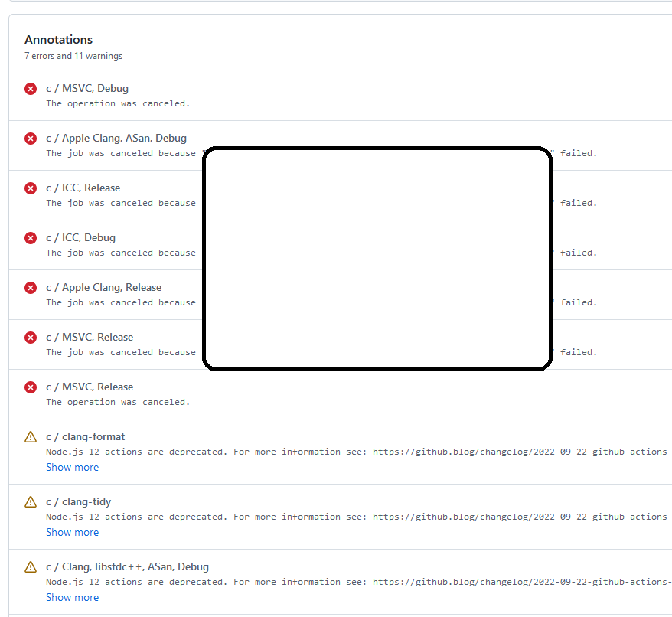The image size is (672, 617).
Task: Open 'c / Apple Clang, Release' annotation
Action: [x=104, y=287]
